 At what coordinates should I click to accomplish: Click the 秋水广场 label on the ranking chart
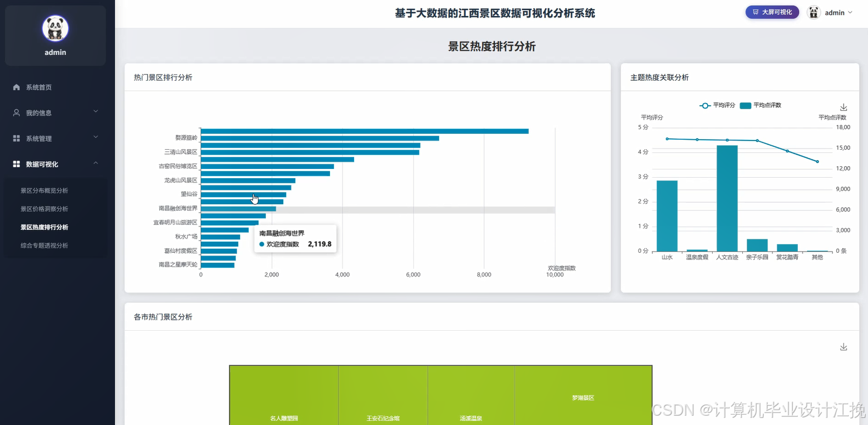[186, 237]
